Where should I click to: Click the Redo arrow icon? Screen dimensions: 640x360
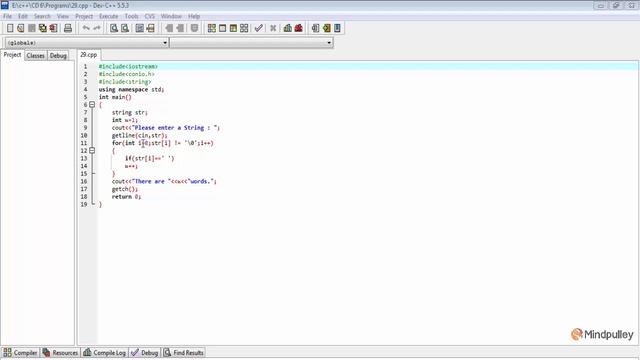click(x=97, y=28)
